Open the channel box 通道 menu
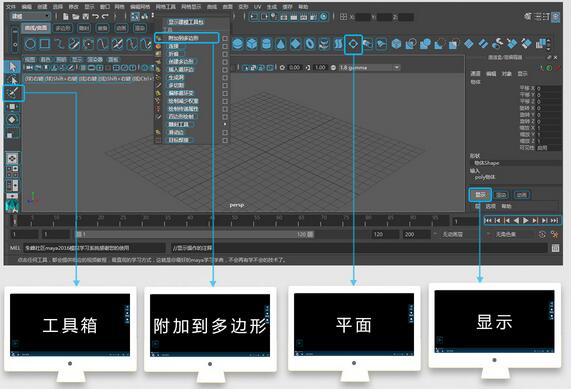The image size is (571, 389). click(475, 74)
